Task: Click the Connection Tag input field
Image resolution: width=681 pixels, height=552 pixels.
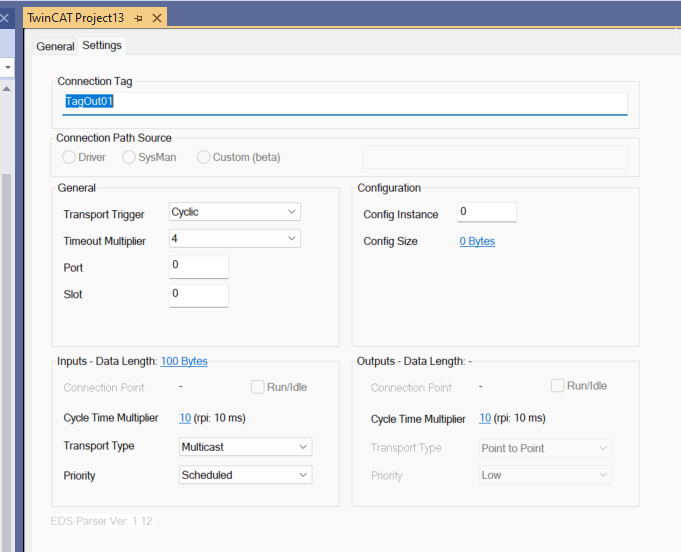Action: point(344,103)
